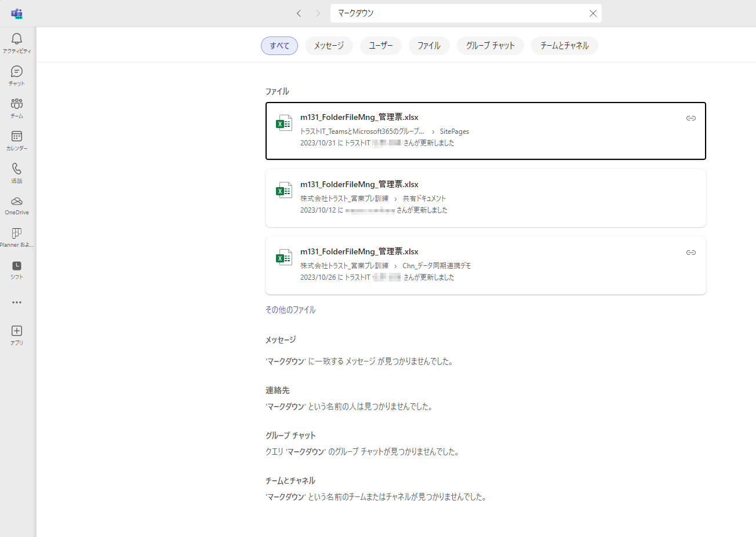Open OneDrive from the sidebar
The height and width of the screenshot is (537, 756).
pos(17,202)
